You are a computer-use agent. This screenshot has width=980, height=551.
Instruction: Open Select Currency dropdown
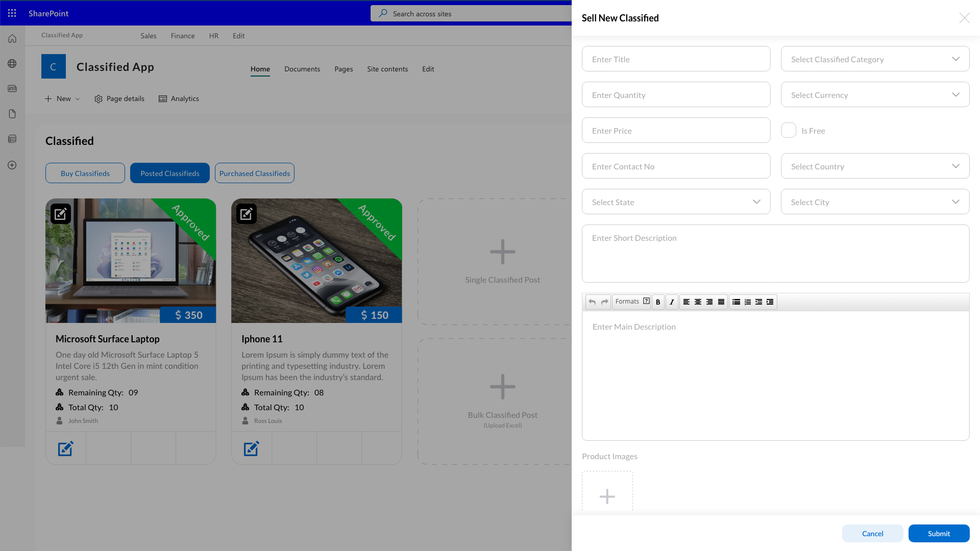875,94
